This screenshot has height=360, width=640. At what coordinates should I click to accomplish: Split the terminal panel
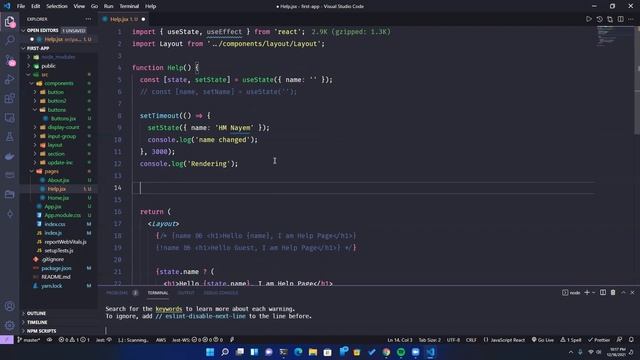coord(603,293)
